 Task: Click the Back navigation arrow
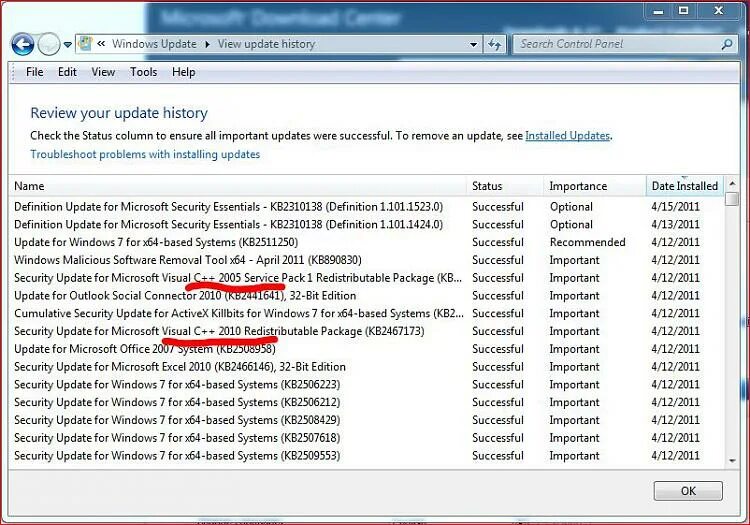22,45
